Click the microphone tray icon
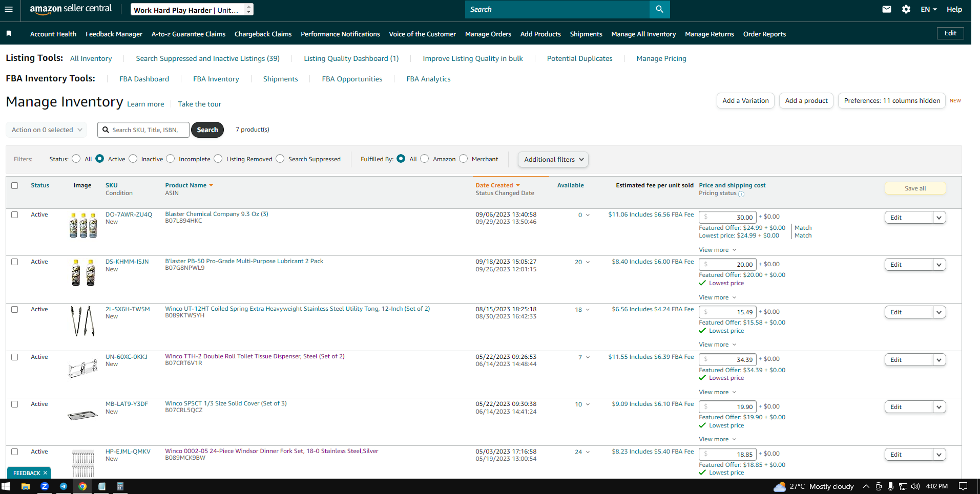The height and width of the screenshot is (494, 980). (891, 486)
